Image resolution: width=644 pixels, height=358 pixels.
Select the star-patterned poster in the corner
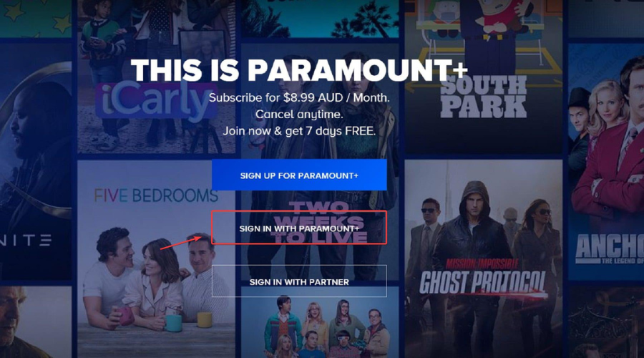(x=36, y=18)
